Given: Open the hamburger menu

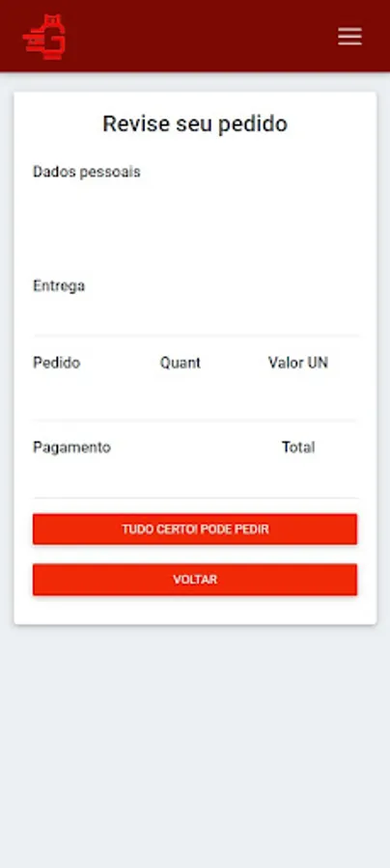Looking at the screenshot, I should pyautogui.click(x=349, y=37).
